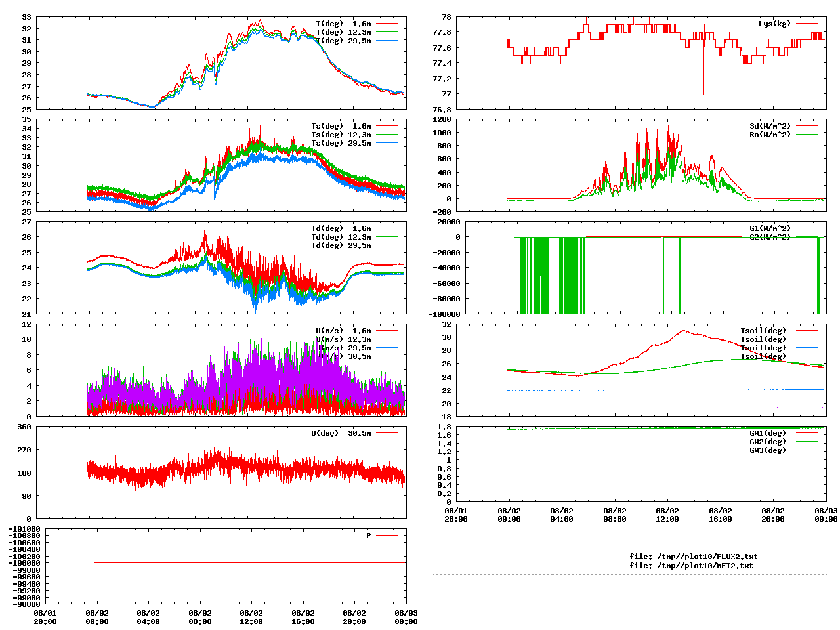This screenshot has height=630, width=840.
Task: Click the 'Td(deg) 1.6m' legend entry
Action: pos(354,228)
